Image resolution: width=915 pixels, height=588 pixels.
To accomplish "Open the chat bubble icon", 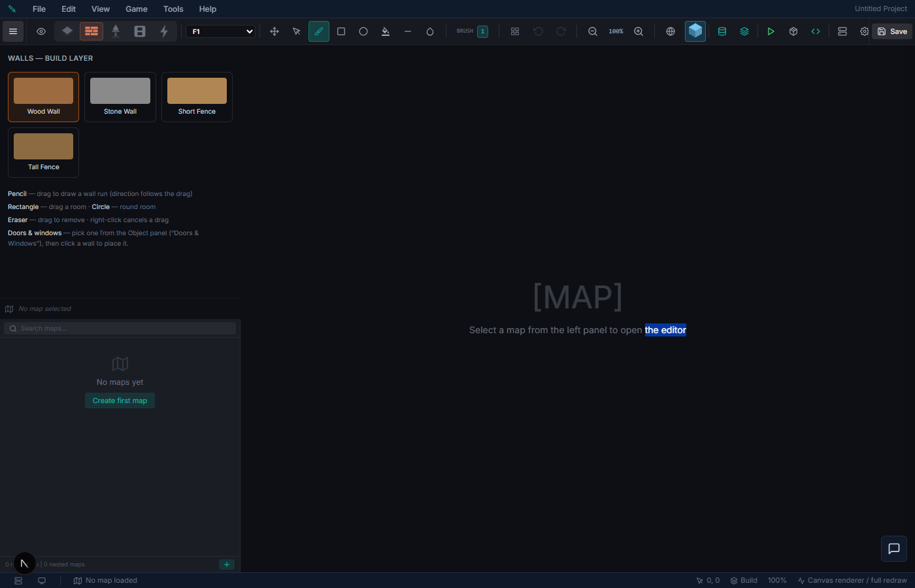I will (x=894, y=549).
